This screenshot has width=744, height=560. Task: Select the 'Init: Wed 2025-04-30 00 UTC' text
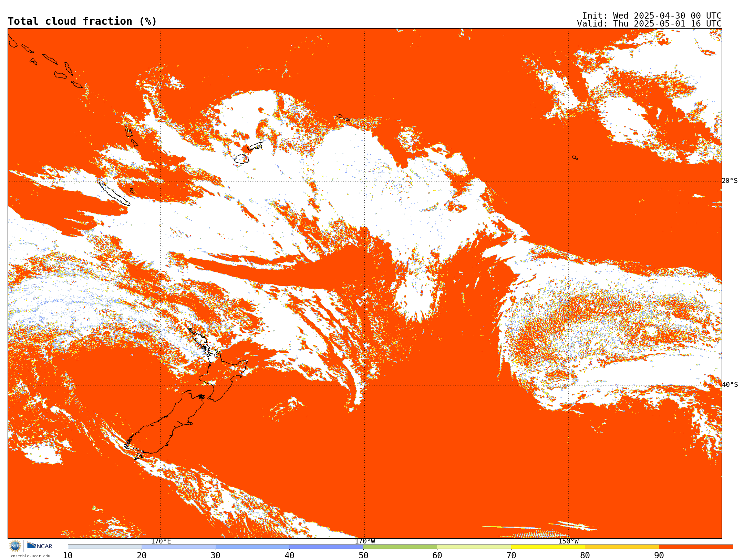(652, 16)
